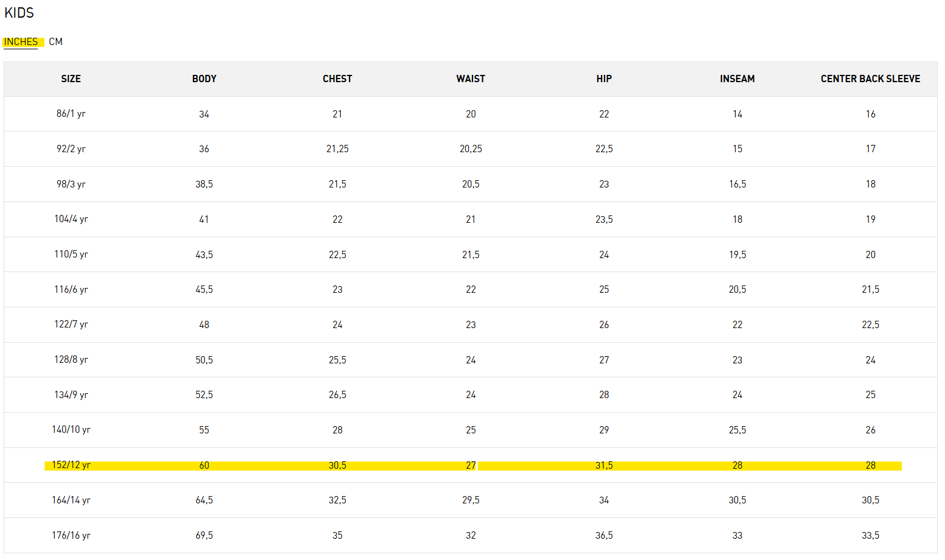
Task: Click the BODY column header
Action: coord(204,79)
